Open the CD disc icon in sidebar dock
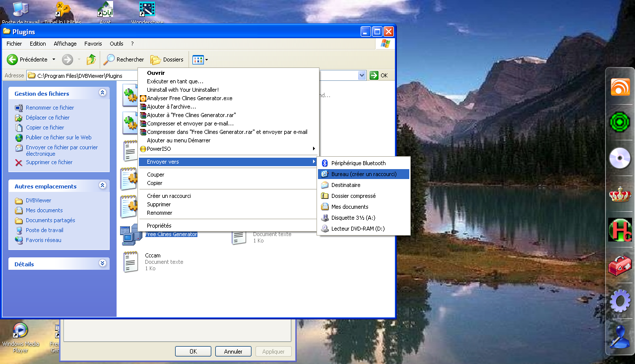This screenshot has width=635, height=364. pos(620,159)
